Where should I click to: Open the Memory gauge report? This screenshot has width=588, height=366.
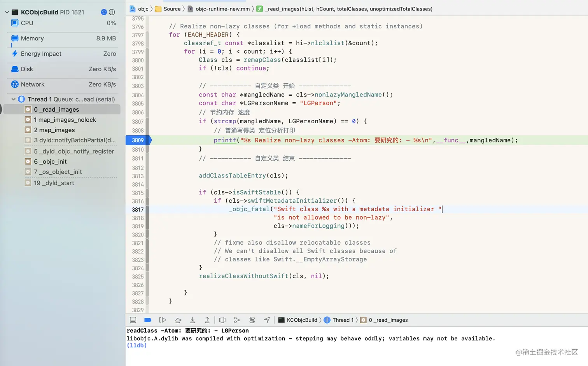point(63,39)
